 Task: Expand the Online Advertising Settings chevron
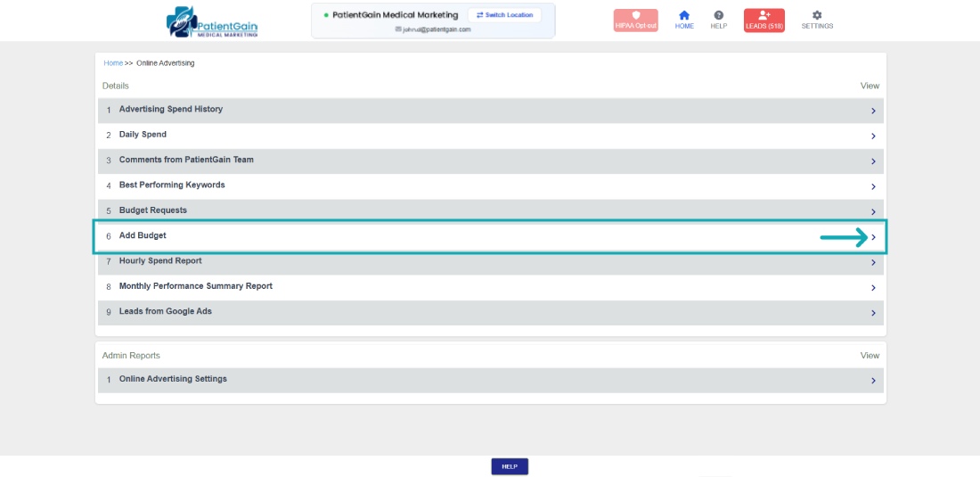pyautogui.click(x=873, y=381)
